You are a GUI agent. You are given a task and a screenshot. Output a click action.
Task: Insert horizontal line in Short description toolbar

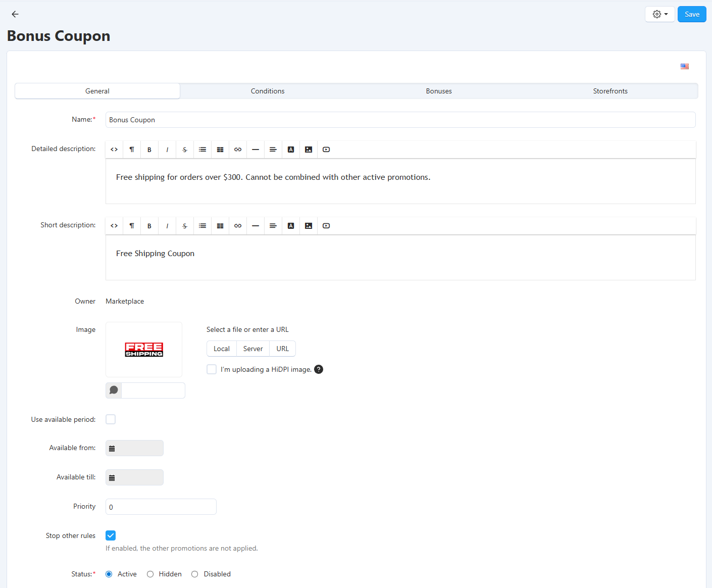click(x=256, y=226)
